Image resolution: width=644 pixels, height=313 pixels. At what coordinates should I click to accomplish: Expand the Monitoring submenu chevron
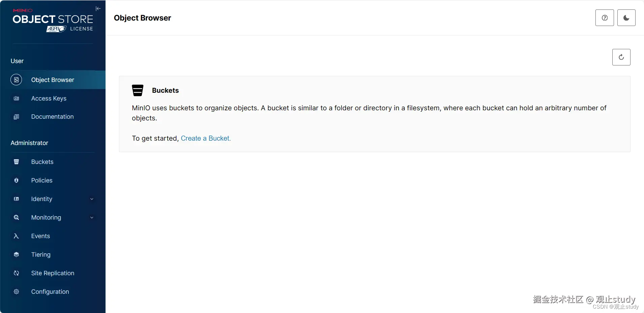coord(92,218)
